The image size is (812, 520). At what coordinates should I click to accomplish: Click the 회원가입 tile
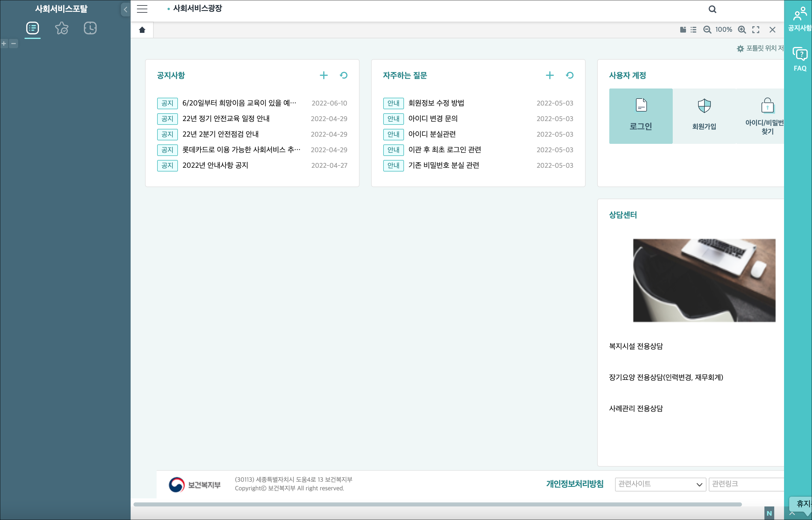tap(704, 116)
